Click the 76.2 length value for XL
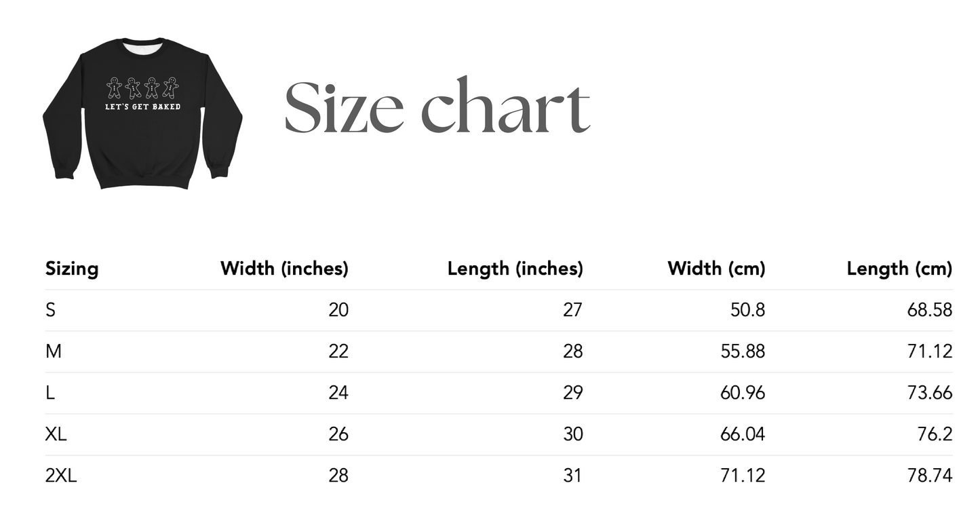The image size is (980, 515). [935, 434]
